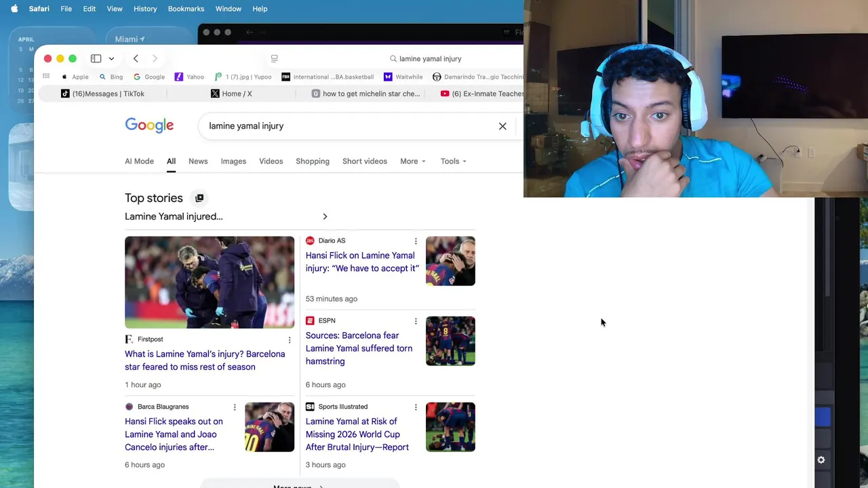Click the Top stories collection icon

(x=199, y=198)
